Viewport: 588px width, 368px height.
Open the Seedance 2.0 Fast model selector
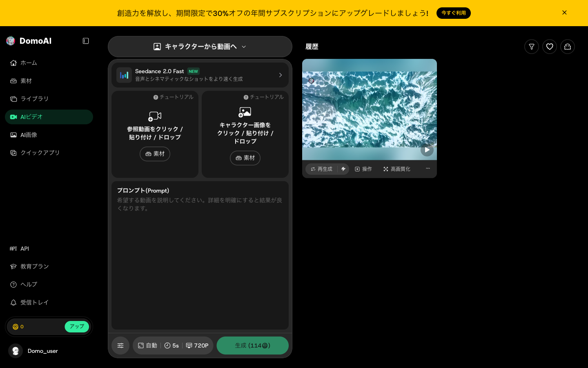click(x=200, y=75)
